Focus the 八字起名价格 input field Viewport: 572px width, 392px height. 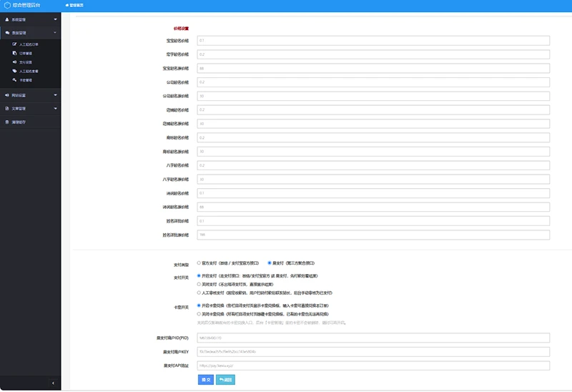pyautogui.click(x=373, y=165)
